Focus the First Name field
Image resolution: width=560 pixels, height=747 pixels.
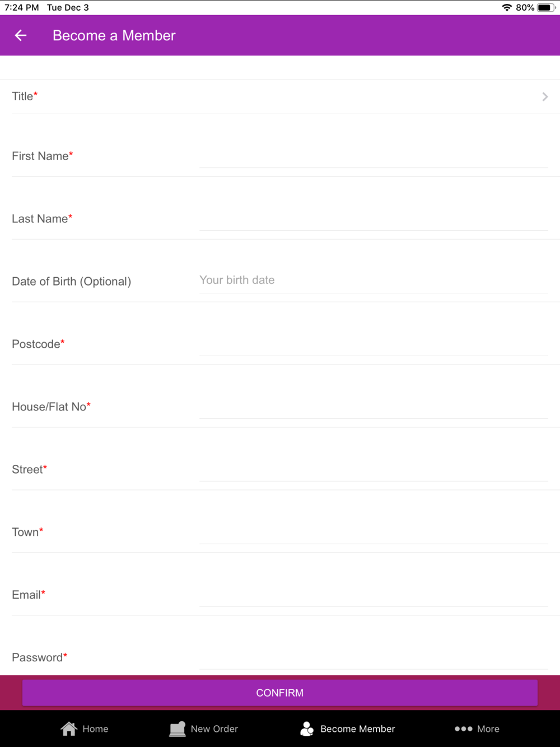373,156
